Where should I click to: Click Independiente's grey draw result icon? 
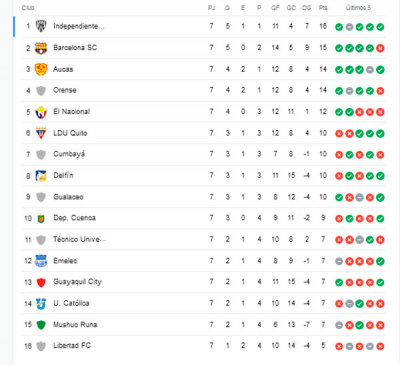349,27
